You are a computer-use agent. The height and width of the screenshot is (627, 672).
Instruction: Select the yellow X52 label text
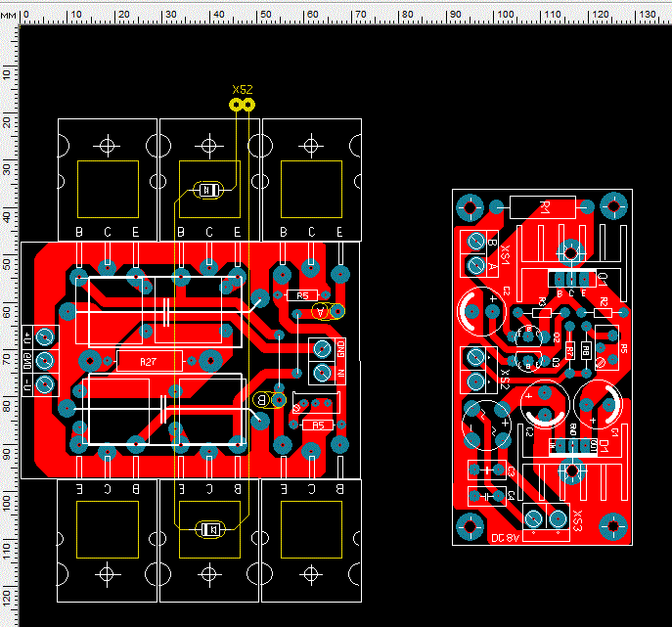click(x=243, y=90)
